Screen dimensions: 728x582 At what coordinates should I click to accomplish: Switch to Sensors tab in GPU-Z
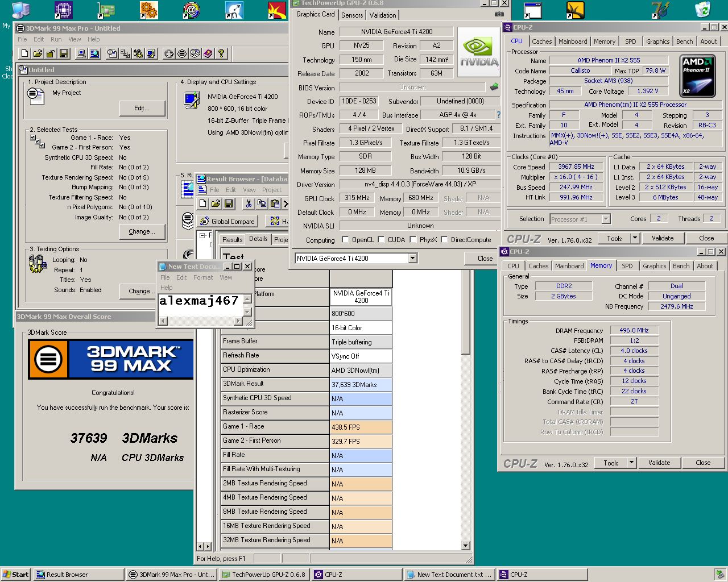click(352, 15)
